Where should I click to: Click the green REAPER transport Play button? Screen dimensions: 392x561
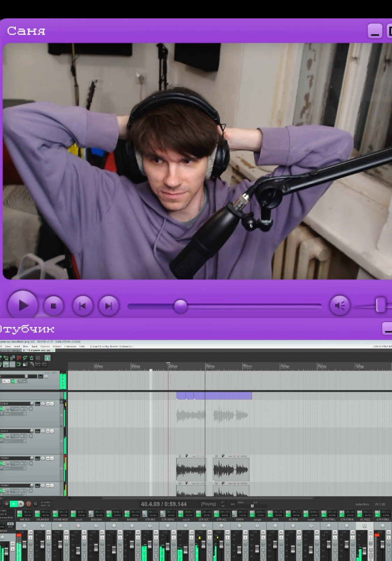coord(14,504)
